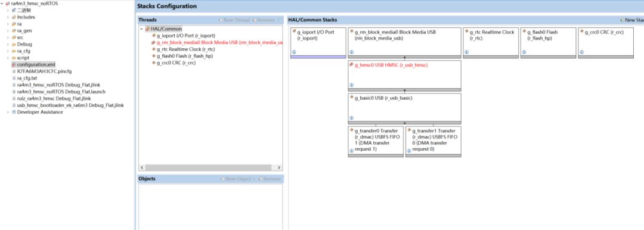Select ra_cfg.txt file
Screen dimensions: 644x230
pyautogui.click(x=27, y=78)
